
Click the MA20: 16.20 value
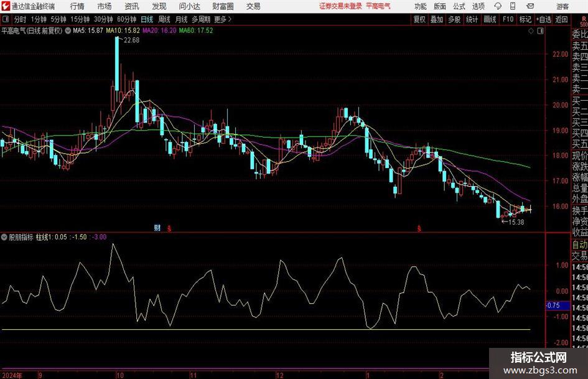tap(159, 30)
